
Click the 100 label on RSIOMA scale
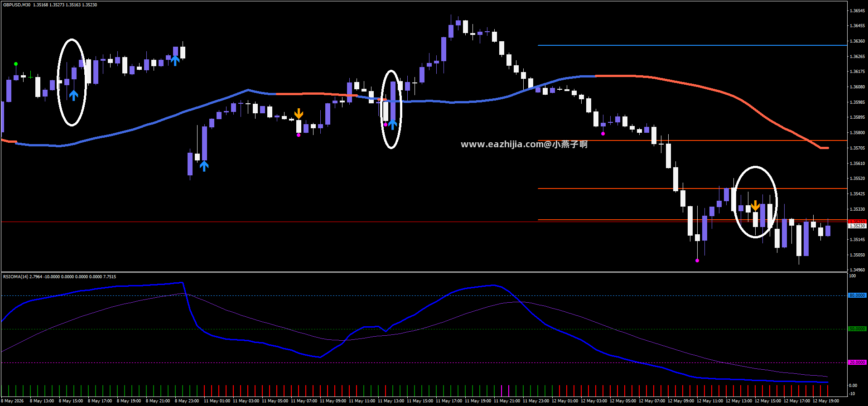point(852,276)
